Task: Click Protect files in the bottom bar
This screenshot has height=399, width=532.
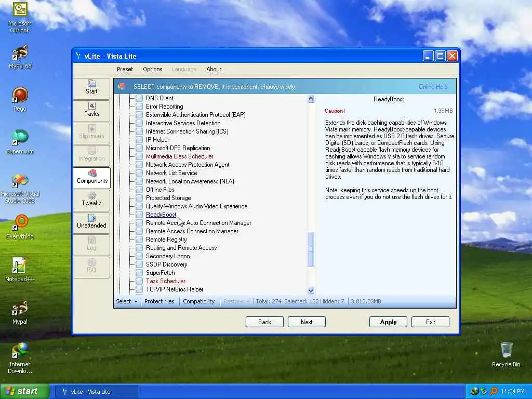Action: tap(159, 301)
